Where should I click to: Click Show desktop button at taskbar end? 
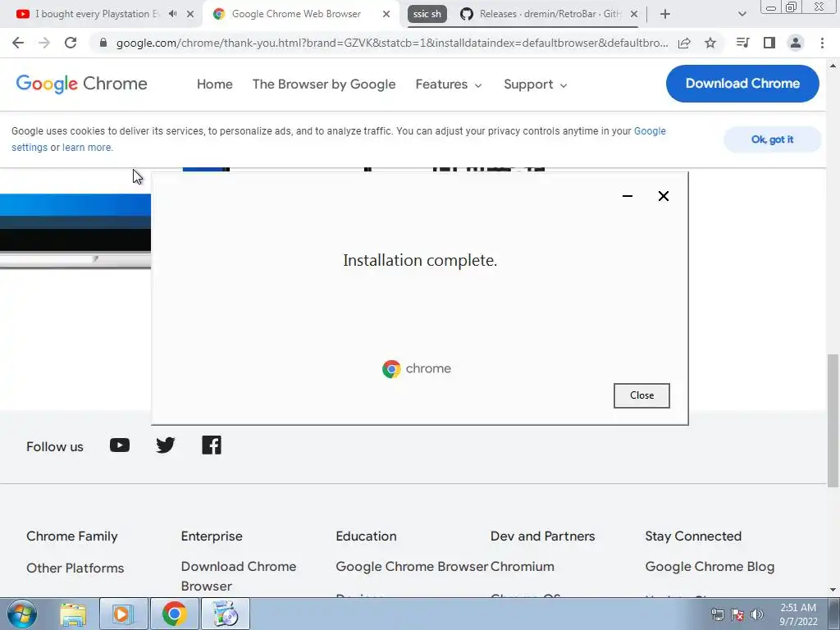coord(834,614)
